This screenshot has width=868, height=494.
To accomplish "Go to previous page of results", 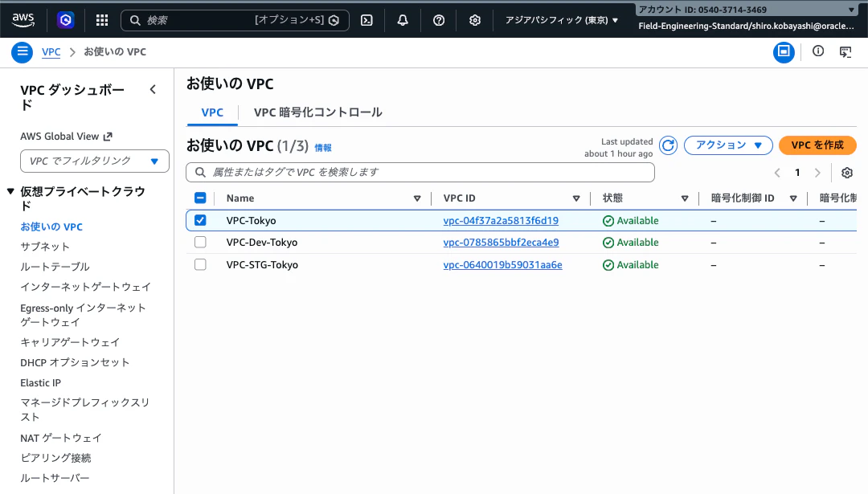I will coord(776,173).
